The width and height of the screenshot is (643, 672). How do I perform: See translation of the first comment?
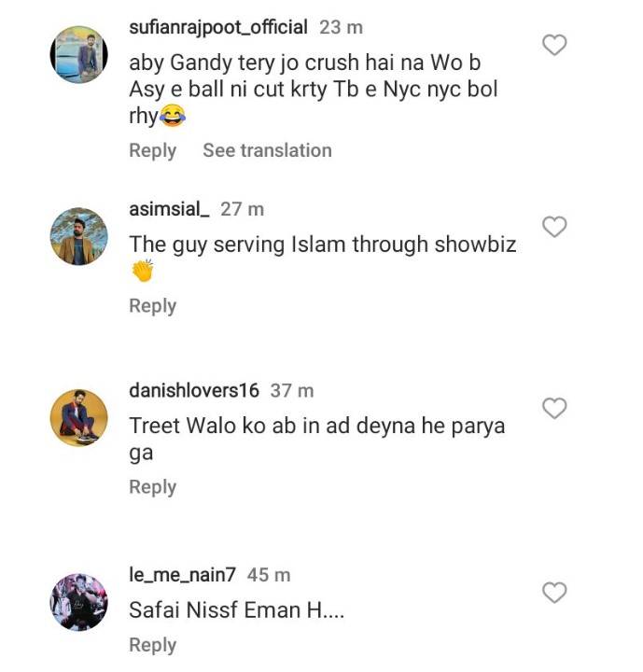click(x=268, y=150)
